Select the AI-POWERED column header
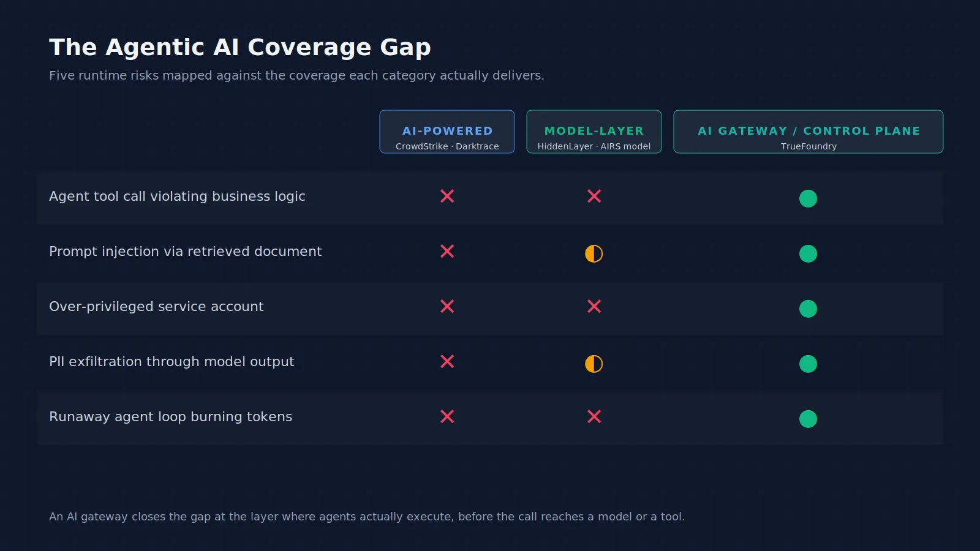The height and width of the screenshot is (551, 980). click(447, 132)
